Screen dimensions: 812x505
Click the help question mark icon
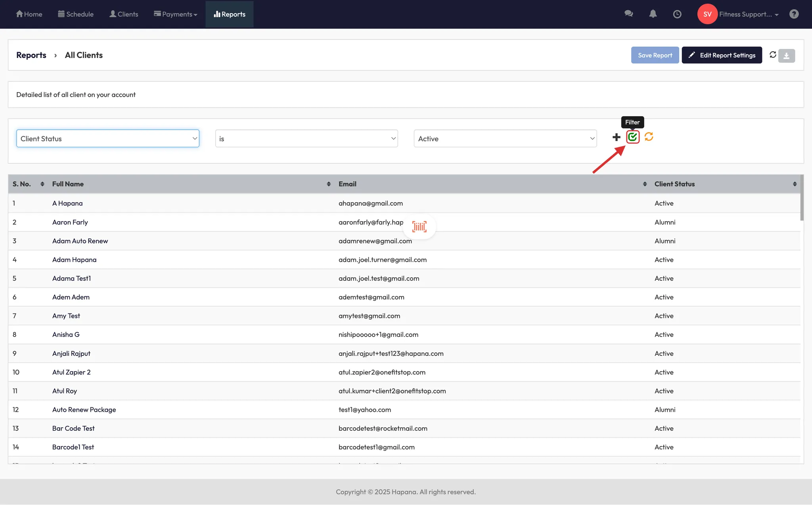[794, 14]
